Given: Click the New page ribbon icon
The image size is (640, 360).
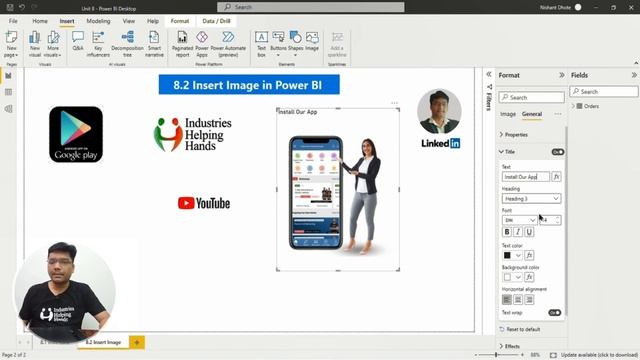Looking at the screenshot, I should 11,44.
